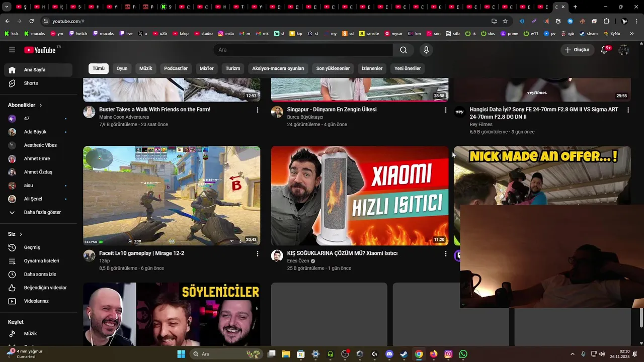The image size is (644, 362).
Task: Open the account avatar menu
Action: [x=624, y=50]
